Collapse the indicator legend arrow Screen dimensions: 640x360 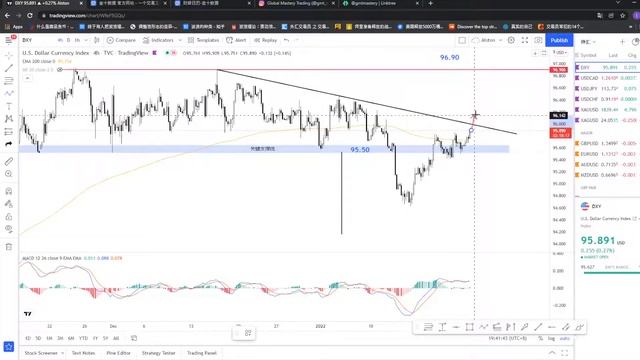click(27, 78)
